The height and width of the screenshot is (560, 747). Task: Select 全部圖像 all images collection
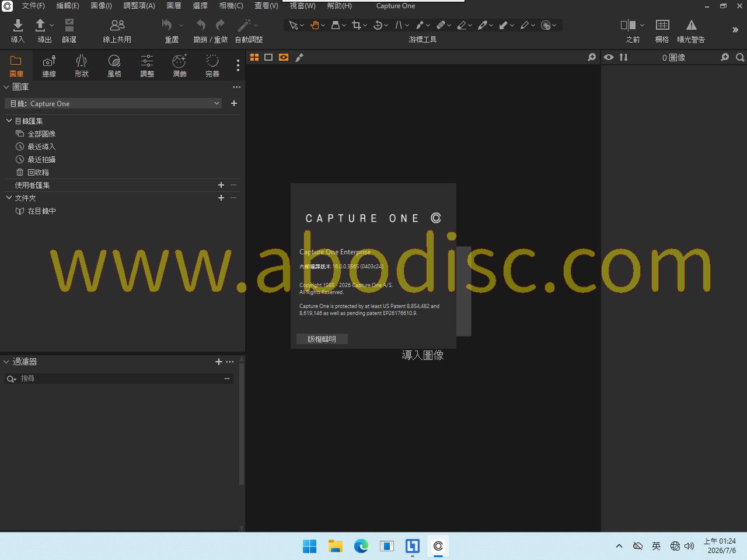41,134
